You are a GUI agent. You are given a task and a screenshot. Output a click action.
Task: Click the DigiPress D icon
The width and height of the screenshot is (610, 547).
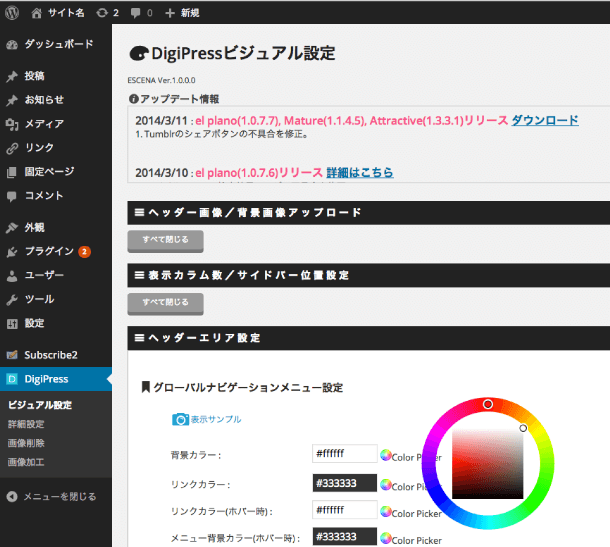(12, 379)
